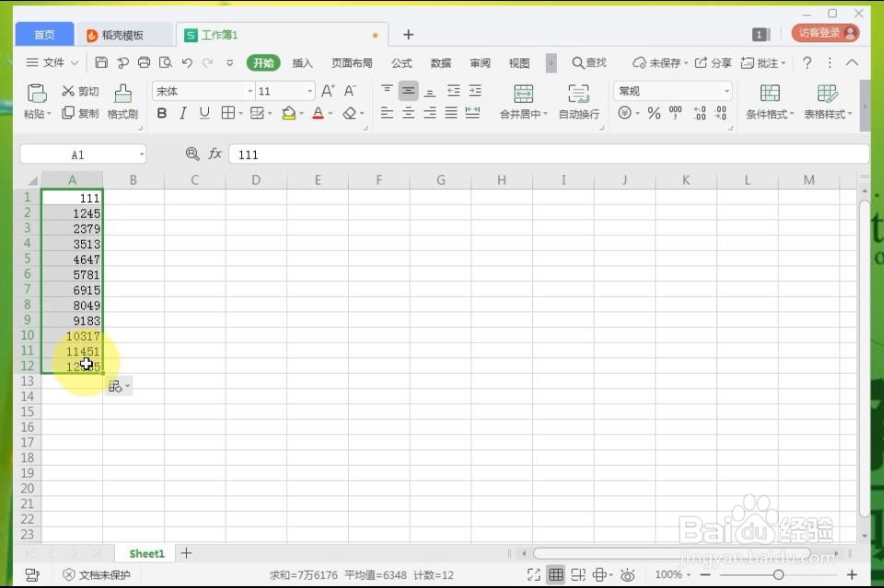Open Table Styles menu
Image resolution: width=884 pixels, height=588 pixels.
pyautogui.click(x=827, y=102)
